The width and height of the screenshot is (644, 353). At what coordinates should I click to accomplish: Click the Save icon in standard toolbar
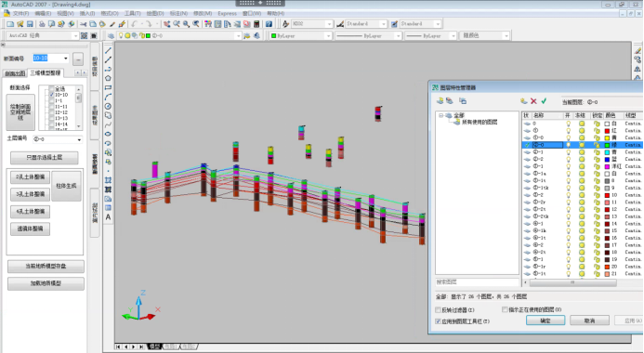30,24
